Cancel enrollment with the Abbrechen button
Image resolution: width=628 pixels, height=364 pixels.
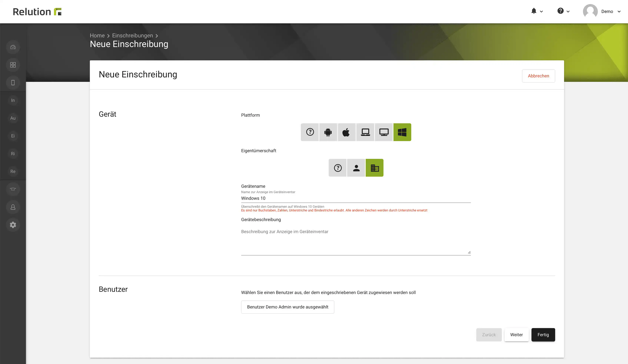[x=538, y=76]
